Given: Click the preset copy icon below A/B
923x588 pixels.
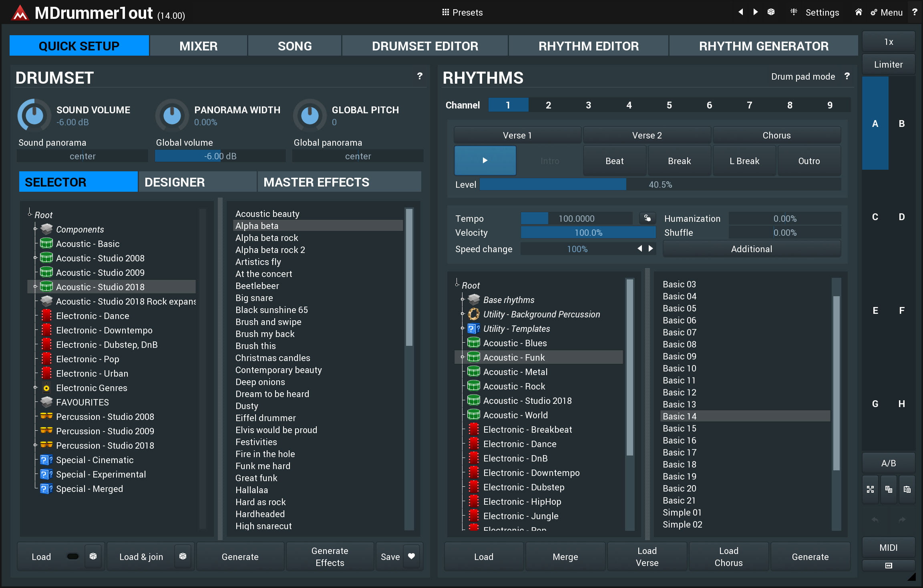Looking at the screenshot, I should pos(889,489).
